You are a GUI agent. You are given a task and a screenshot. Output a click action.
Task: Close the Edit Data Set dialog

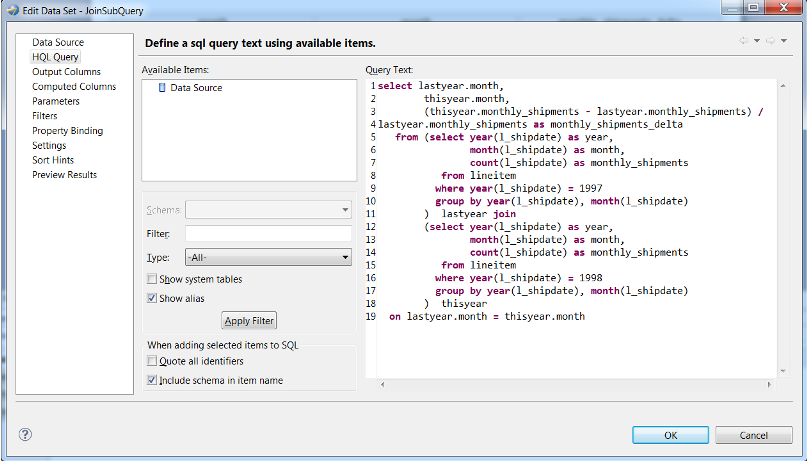783,8
